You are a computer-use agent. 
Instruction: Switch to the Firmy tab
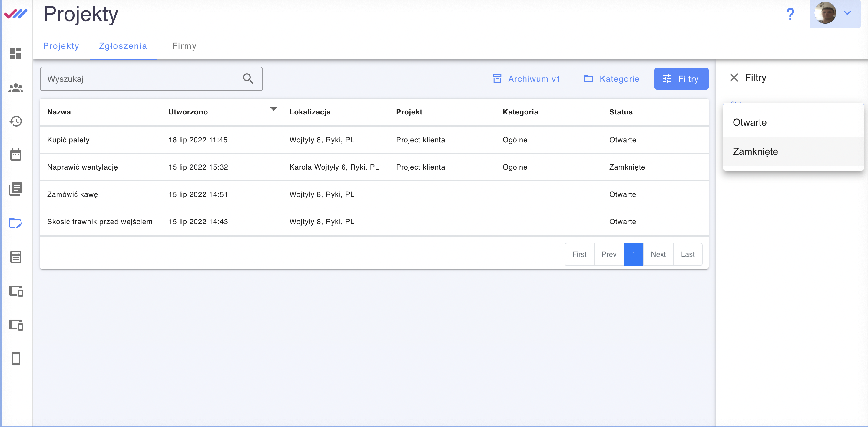[184, 46]
